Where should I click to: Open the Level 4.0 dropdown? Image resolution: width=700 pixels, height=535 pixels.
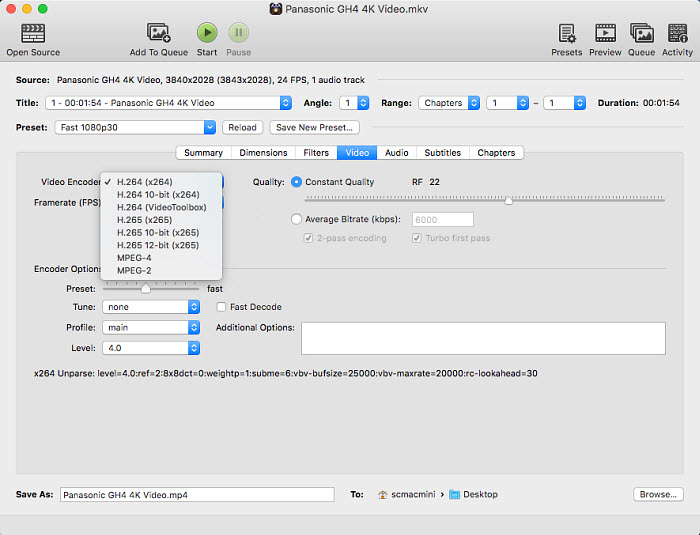[151, 348]
